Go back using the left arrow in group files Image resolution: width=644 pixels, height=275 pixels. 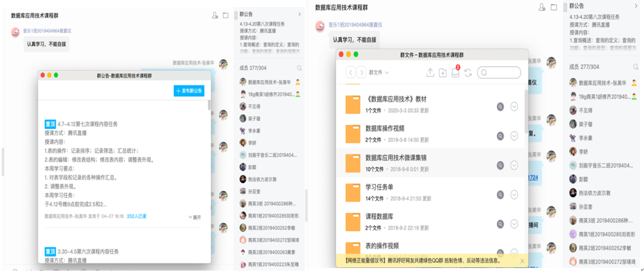pyautogui.click(x=350, y=72)
